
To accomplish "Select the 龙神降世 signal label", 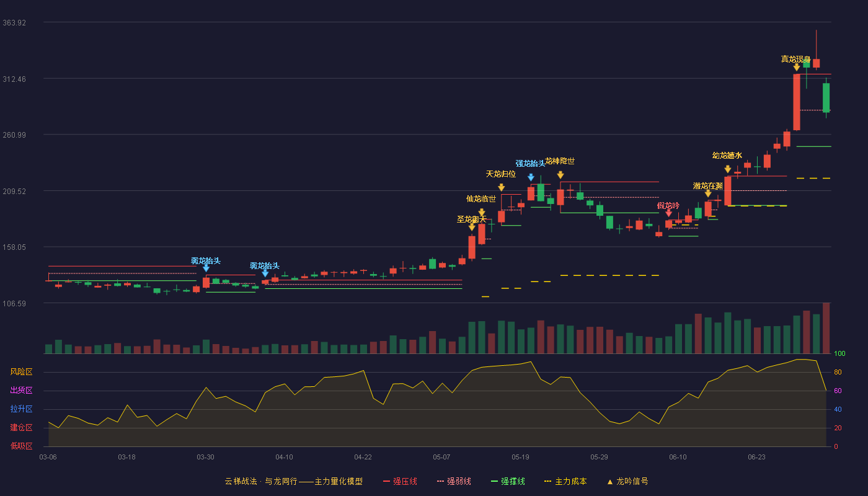I will [560, 161].
